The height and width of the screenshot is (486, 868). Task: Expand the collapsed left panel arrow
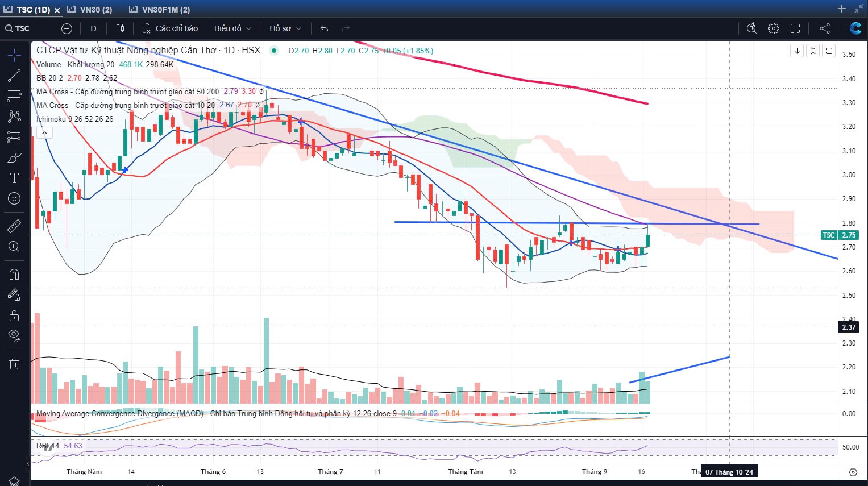(28, 464)
